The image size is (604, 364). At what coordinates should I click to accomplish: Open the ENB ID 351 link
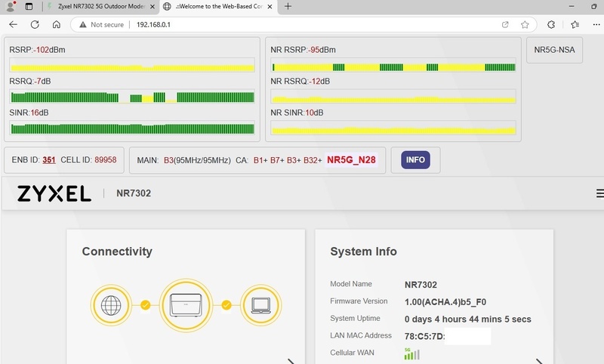pos(49,160)
